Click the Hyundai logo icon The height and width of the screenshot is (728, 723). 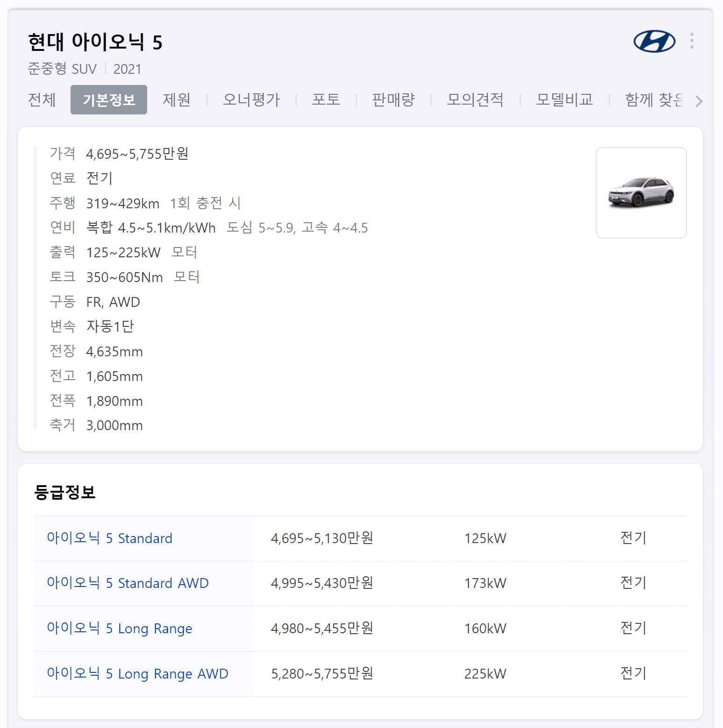654,42
